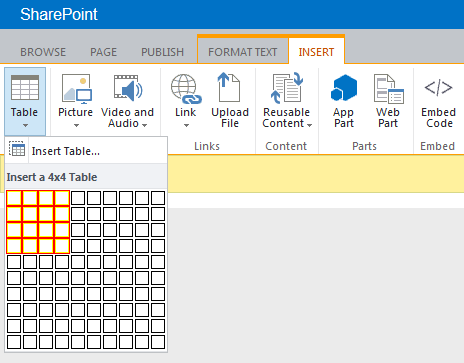Select the INSERT tab

tap(316, 52)
